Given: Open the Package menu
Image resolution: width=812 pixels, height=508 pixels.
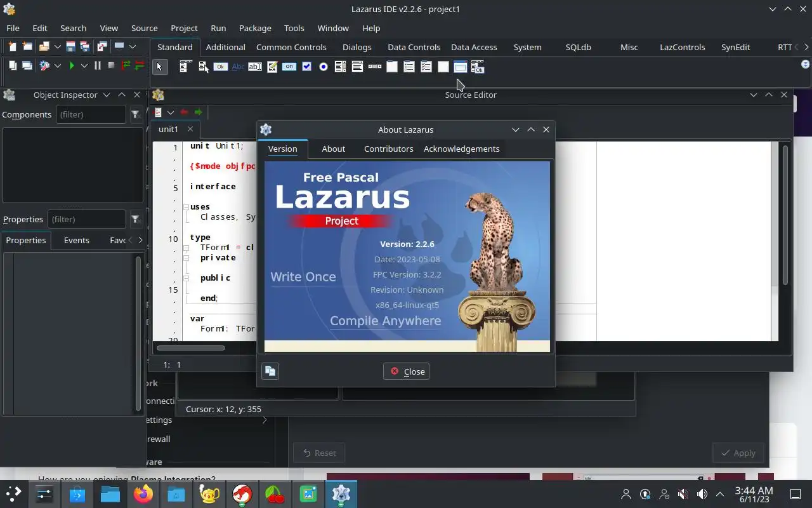Looking at the screenshot, I should tap(255, 28).
